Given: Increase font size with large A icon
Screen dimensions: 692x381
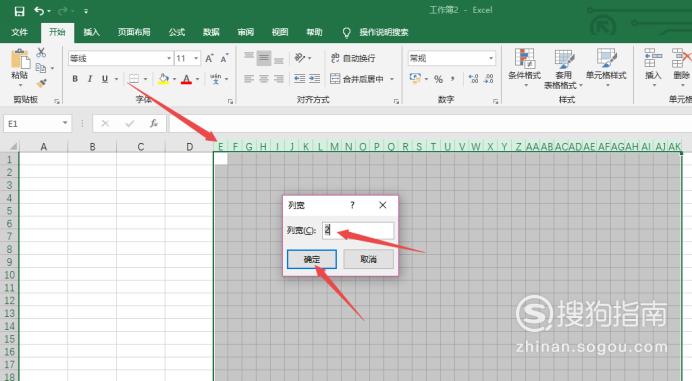Looking at the screenshot, I should [209, 58].
